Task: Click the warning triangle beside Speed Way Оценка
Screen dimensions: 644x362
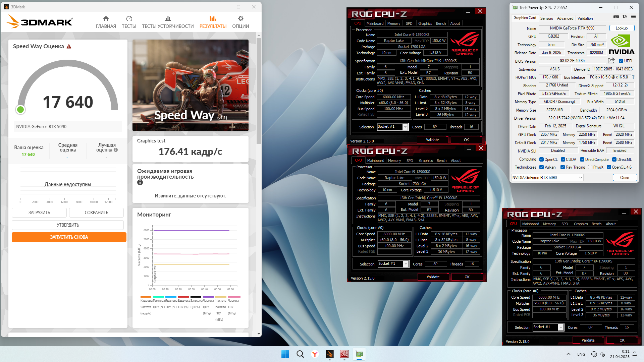Action: (69, 47)
